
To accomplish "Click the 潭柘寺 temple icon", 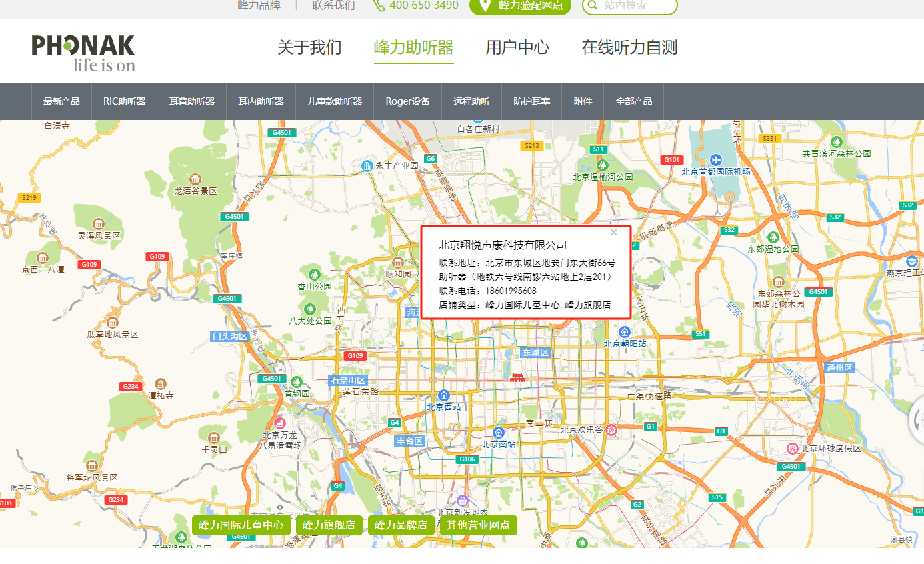I will tap(161, 384).
